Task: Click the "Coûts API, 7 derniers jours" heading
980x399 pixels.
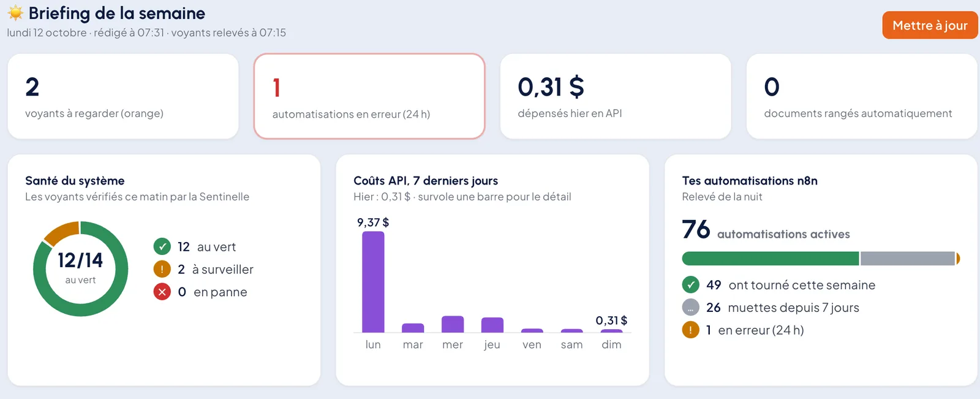Action: point(426,181)
